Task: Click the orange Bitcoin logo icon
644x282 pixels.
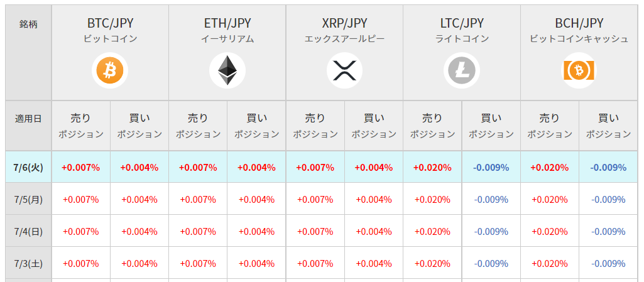Action: click(110, 70)
